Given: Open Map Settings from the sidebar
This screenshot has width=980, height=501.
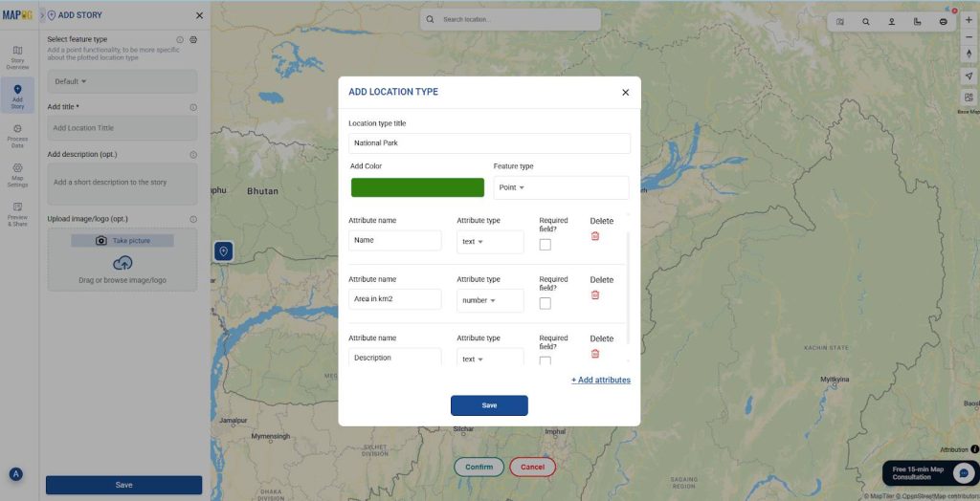Looking at the screenshot, I should coord(17,174).
